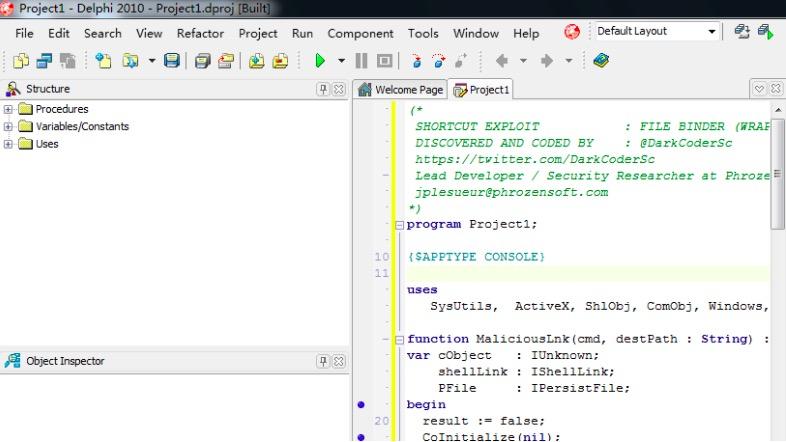The width and height of the screenshot is (786, 442).
Task: Open the View menu
Action: tap(149, 33)
